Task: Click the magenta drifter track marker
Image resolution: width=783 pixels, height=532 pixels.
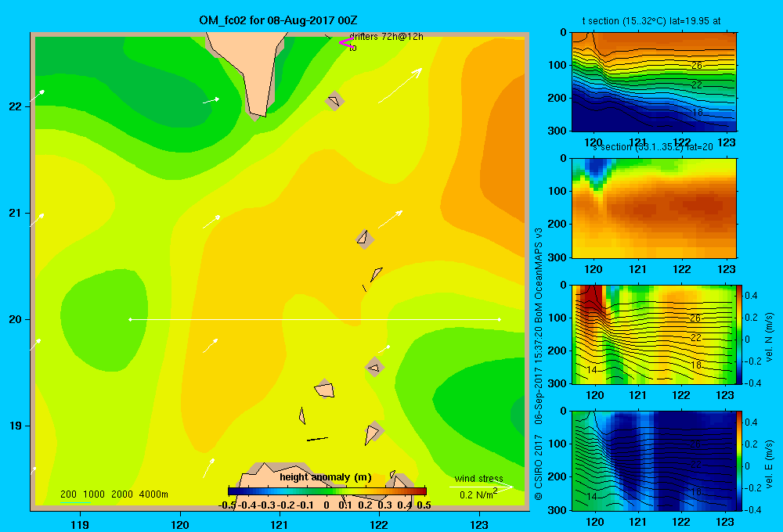Action: tap(346, 42)
